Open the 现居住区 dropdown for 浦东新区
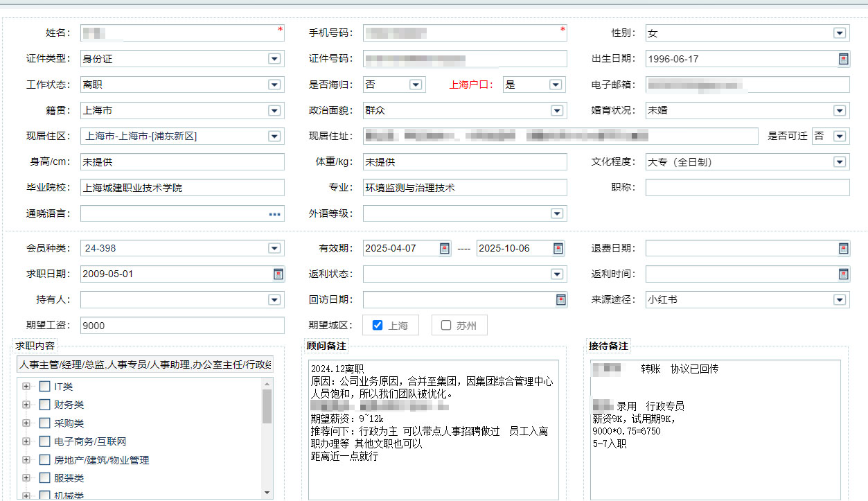The width and height of the screenshot is (868, 501). pyautogui.click(x=275, y=137)
